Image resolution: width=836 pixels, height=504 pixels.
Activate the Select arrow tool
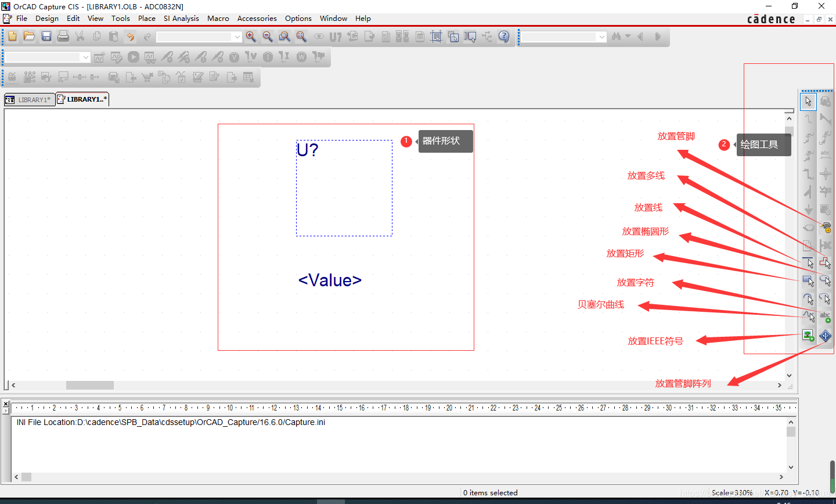[x=808, y=101]
